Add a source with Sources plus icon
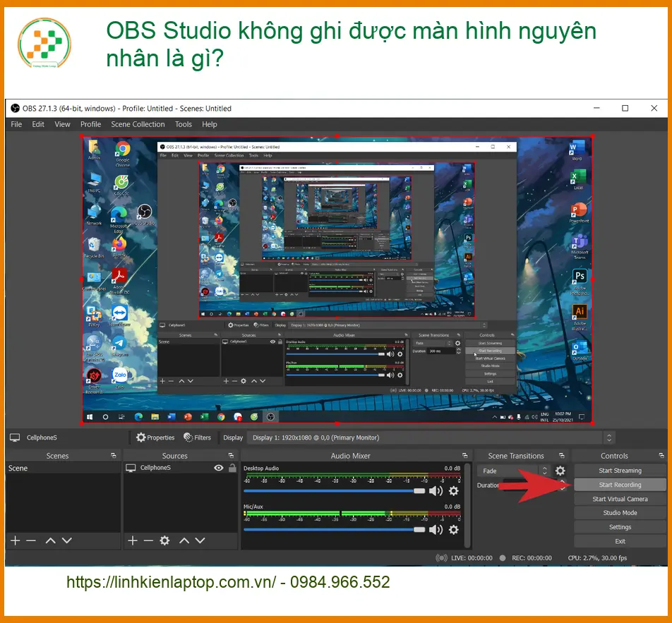Image resolution: width=672 pixels, height=623 pixels. pyautogui.click(x=133, y=540)
